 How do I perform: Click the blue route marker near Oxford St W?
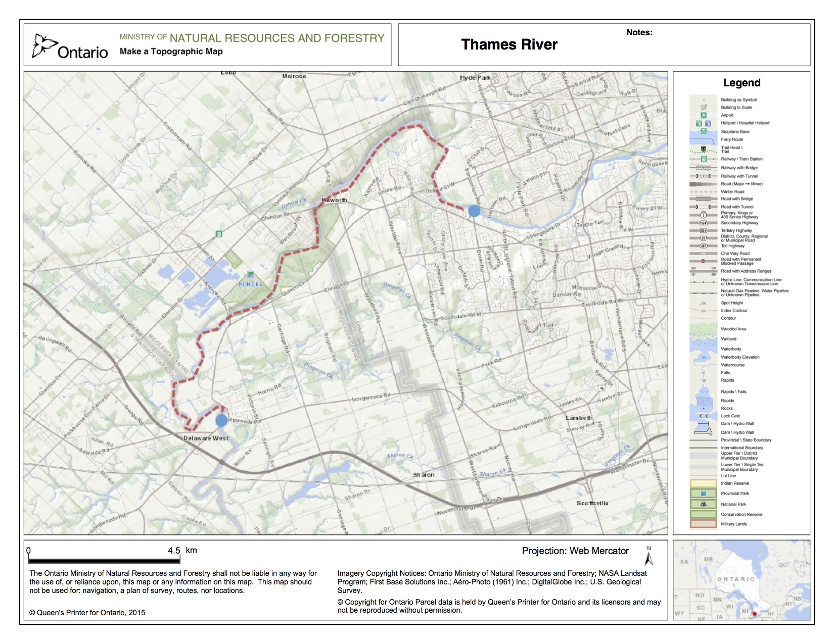[x=474, y=211]
